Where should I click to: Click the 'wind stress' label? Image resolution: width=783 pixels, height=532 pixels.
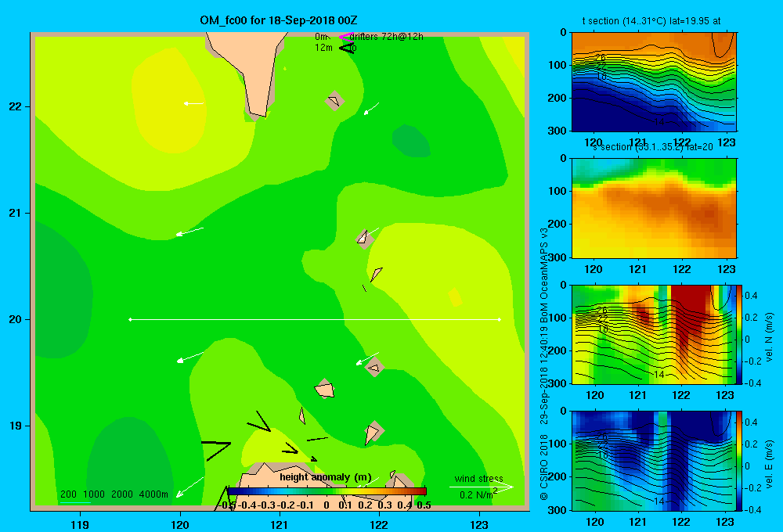[x=479, y=478]
